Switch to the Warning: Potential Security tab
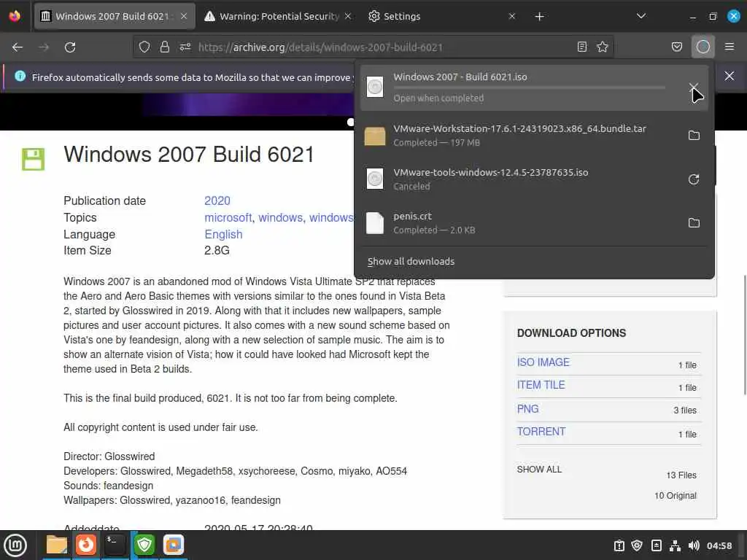Viewport: 747px width, 560px height. 279,16
